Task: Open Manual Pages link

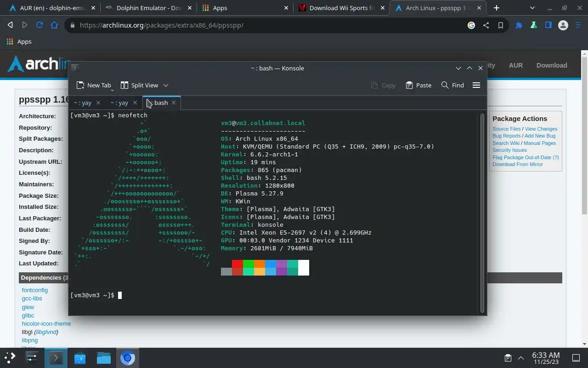Action: 540,143
